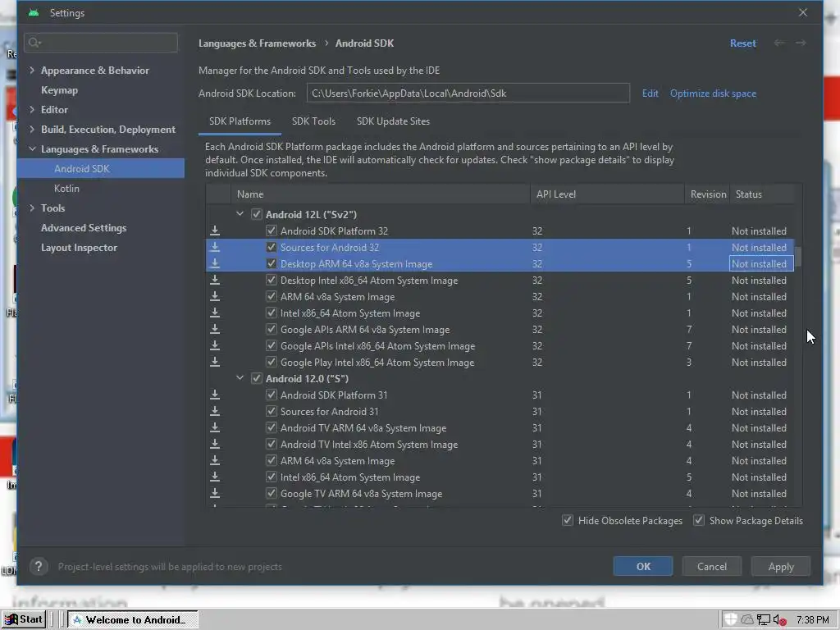Viewport: 840px width, 630px height.
Task: Click Optimize disk space link
Action: (x=713, y=94)
